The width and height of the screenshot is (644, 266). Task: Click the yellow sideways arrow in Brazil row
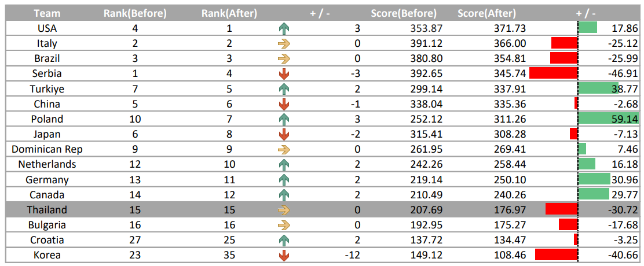pyautogui.click(x=284, y=58)
